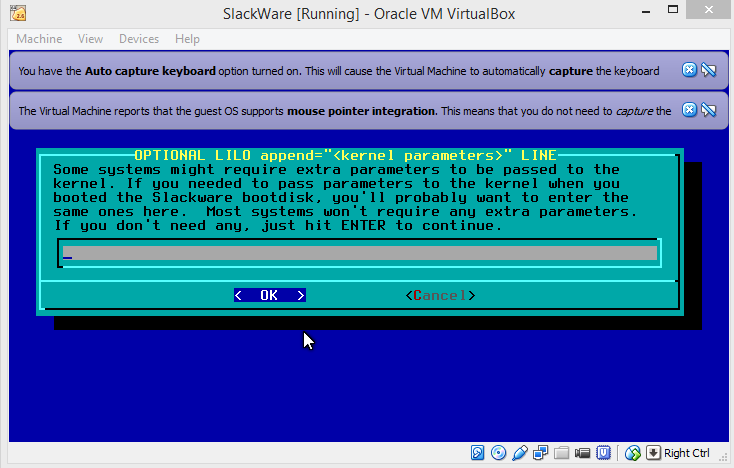
Task: Maximize the VirtualBox window
Action: (x=673, y=10)
